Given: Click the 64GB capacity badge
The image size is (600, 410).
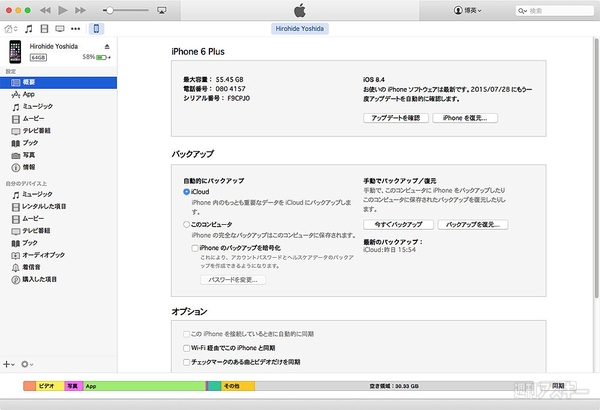Looking at the screenshot, I should [x=38, y=57].
